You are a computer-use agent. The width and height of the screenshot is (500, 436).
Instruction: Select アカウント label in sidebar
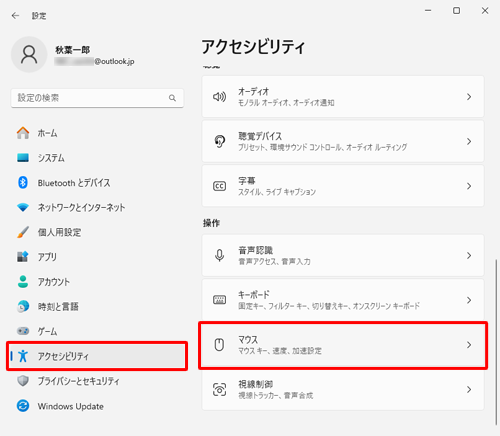click(x=54, y=282)
